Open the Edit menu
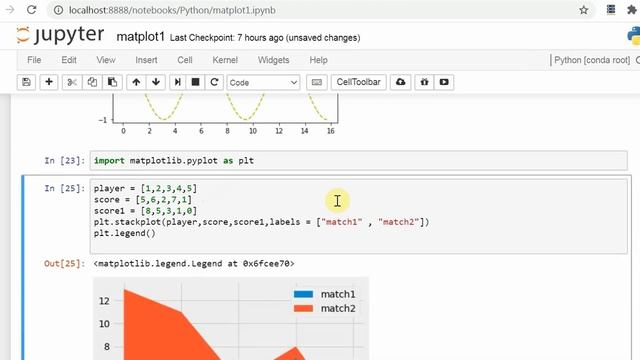Image resolution: width=640 pixels, height=360 pixels. coord(69,60)
